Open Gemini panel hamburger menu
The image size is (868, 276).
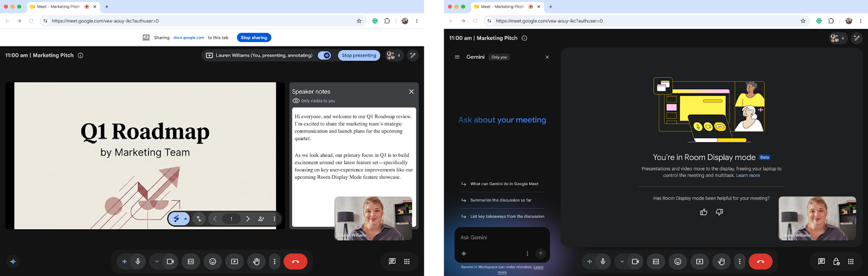[x=457, y=57]
